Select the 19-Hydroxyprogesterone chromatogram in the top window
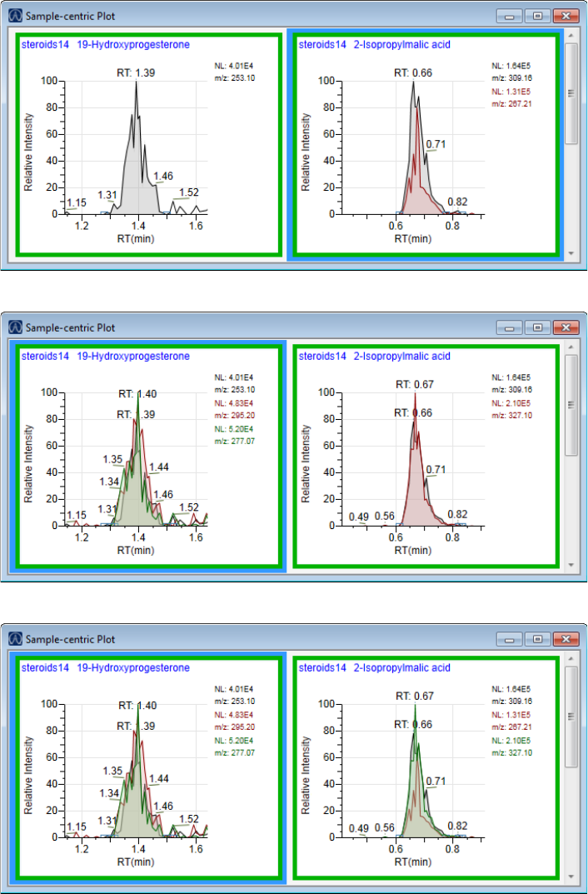Screen dimensions: 588x894 click(148, 145)
